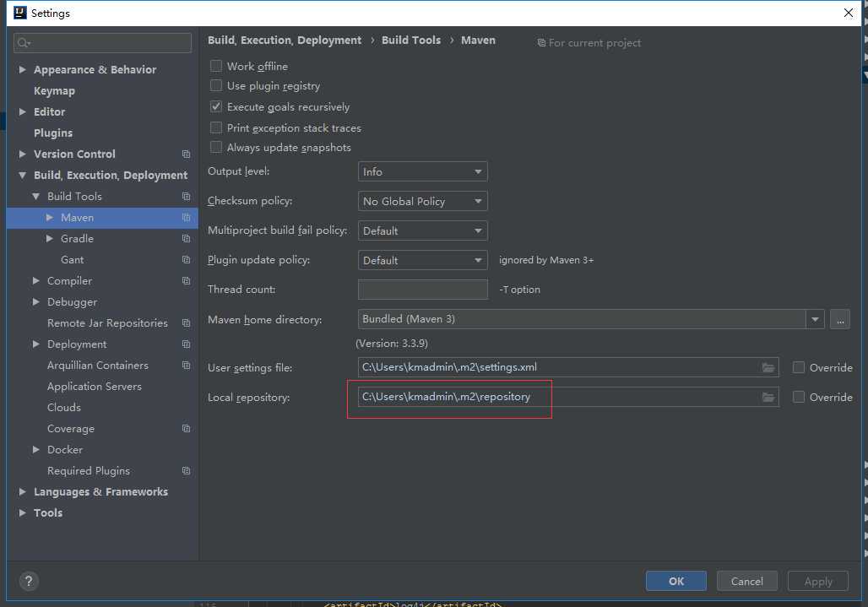Expand the Editor tree node
Viewport: 868px width, 607px height.
point(22,111)
